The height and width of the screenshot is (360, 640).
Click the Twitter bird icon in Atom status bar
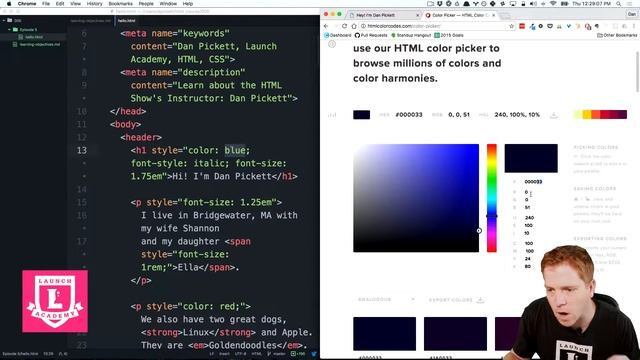(314, 354)
